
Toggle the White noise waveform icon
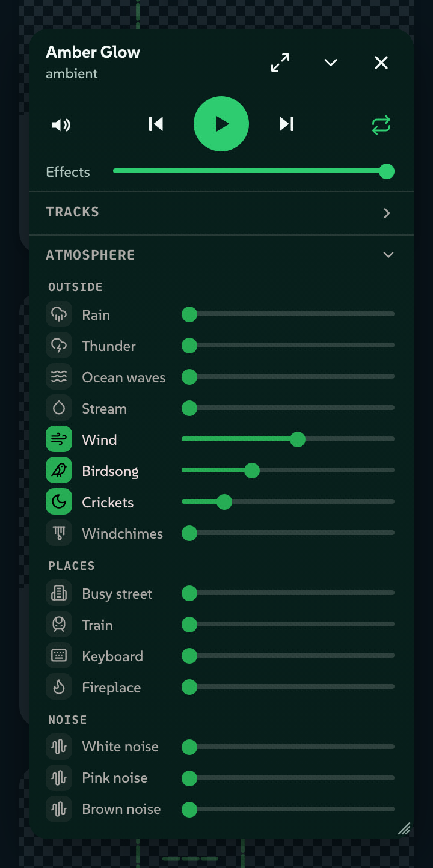[x=59, y=747]
